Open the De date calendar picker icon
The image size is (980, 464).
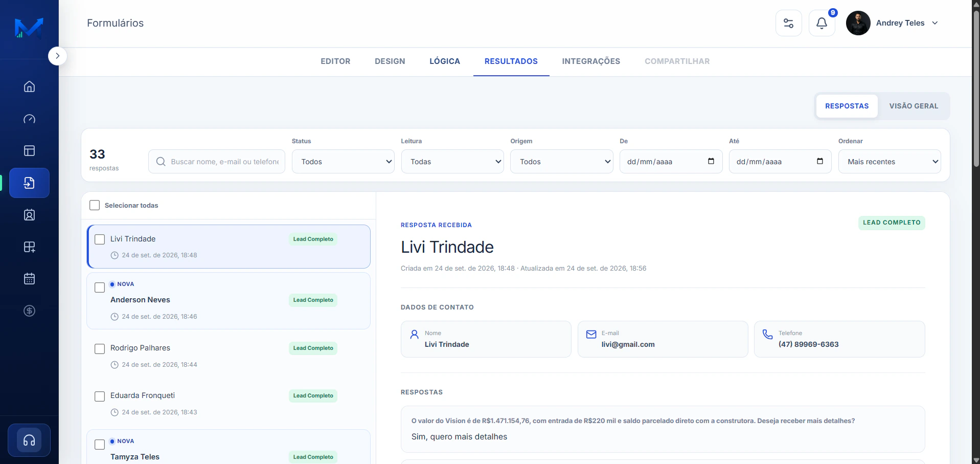711,161
